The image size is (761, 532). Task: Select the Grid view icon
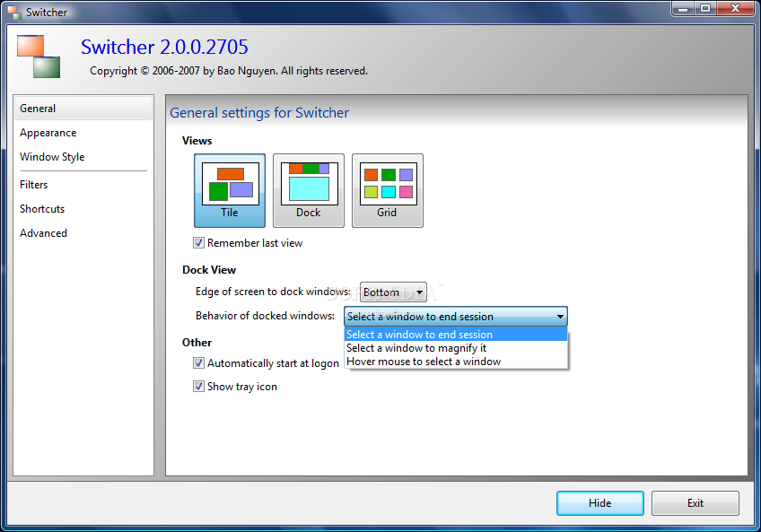[388, 190]
